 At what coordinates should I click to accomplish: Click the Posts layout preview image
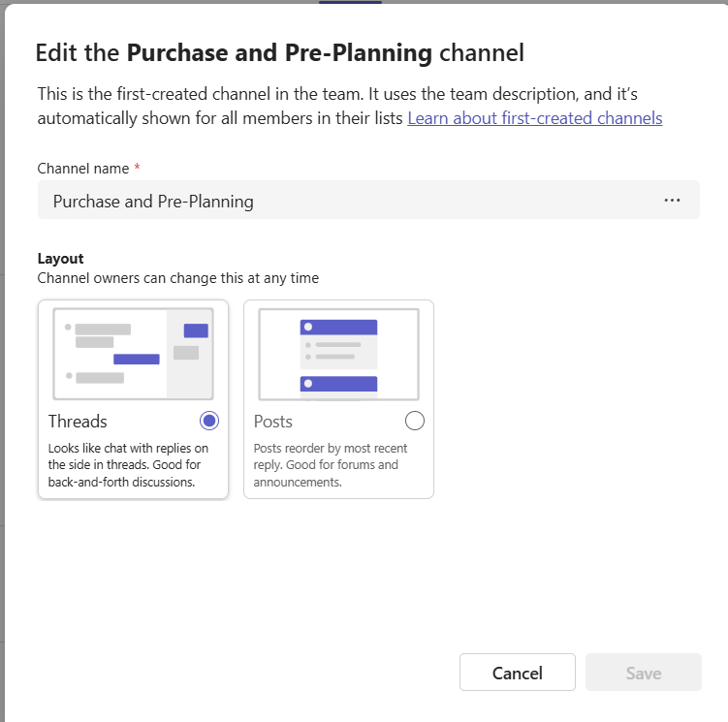click(x=338, y=354)
